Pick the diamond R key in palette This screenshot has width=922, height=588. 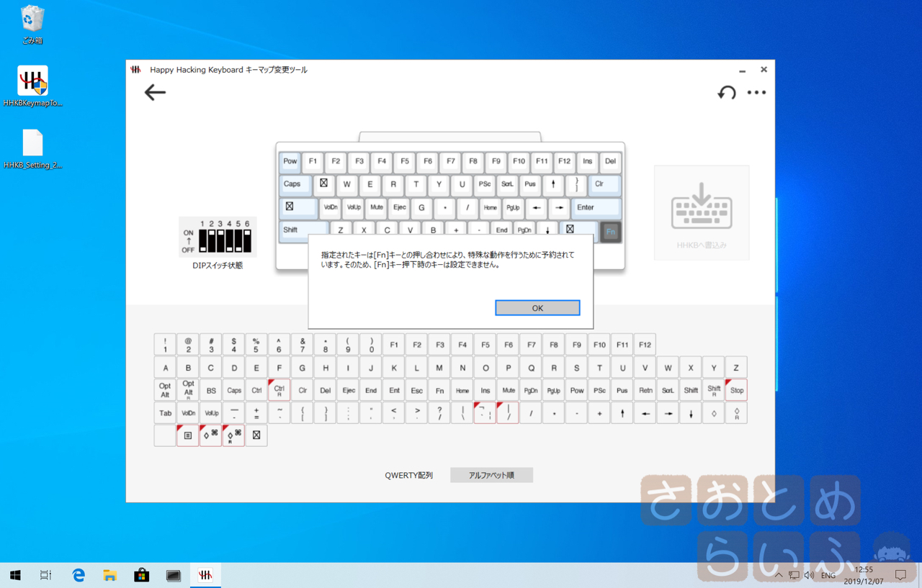[x=736, y=413]
